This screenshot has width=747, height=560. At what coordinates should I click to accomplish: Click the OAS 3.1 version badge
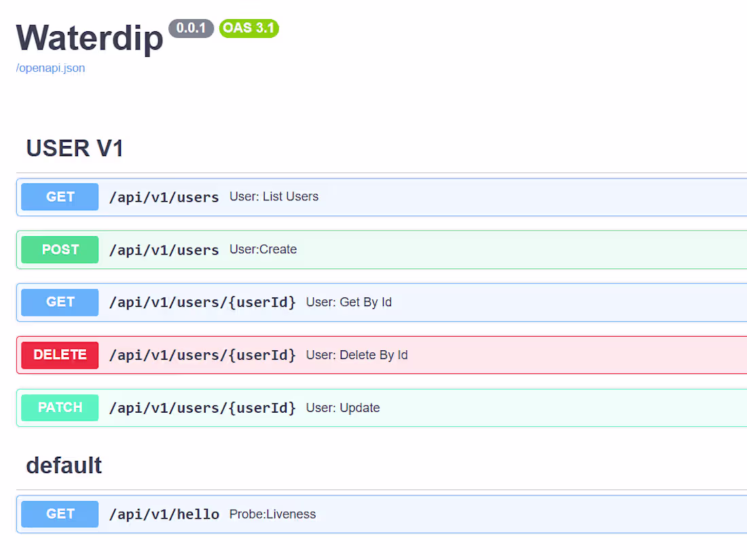coord(249,28)
